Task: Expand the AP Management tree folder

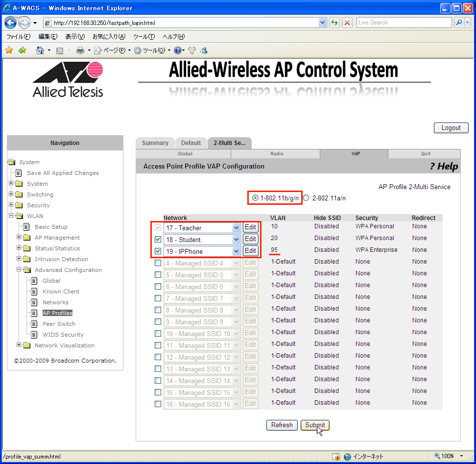Action: point(19,237)
